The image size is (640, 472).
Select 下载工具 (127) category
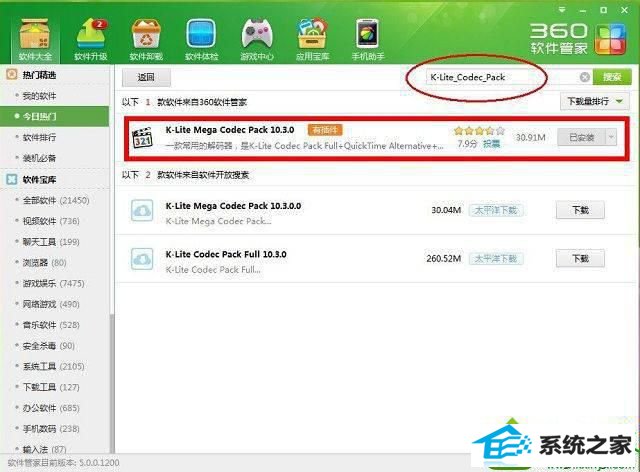51,387
